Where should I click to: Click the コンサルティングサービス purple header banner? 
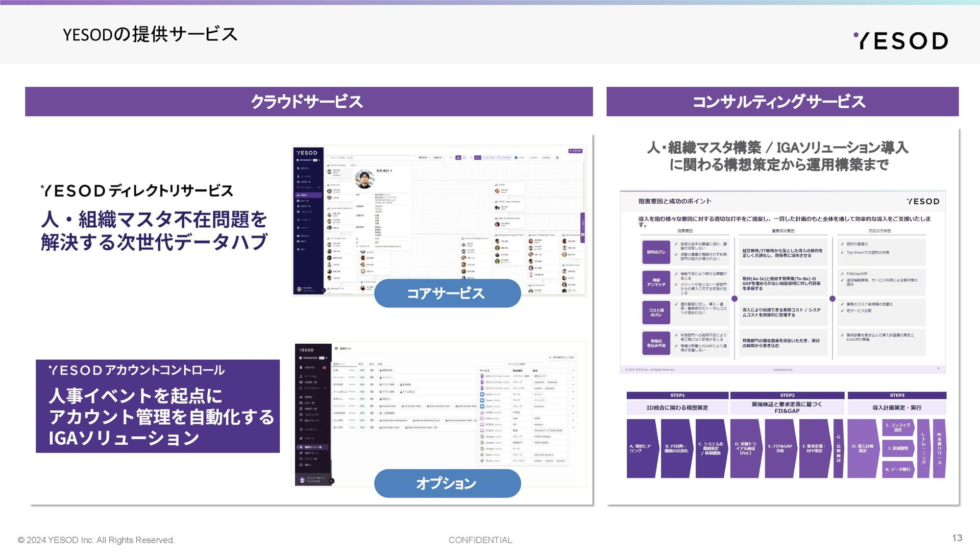(782, 102)
